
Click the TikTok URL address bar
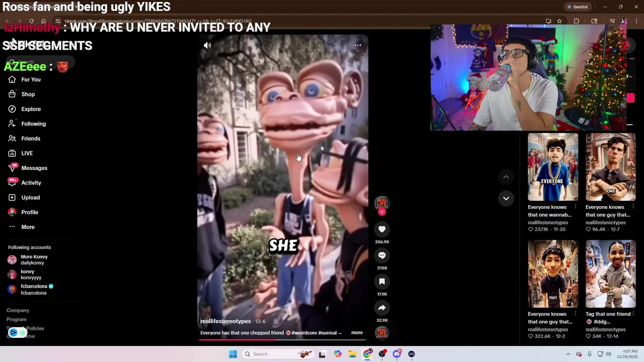302,21
